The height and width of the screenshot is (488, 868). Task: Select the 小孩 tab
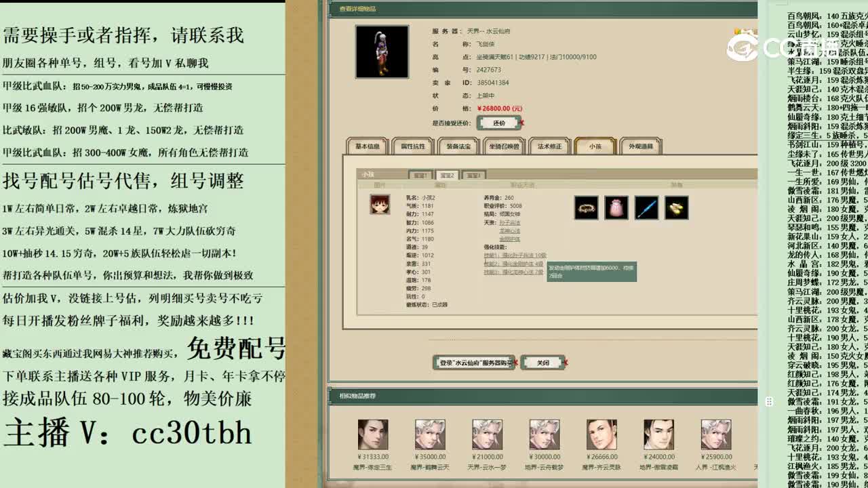point(595,146)
